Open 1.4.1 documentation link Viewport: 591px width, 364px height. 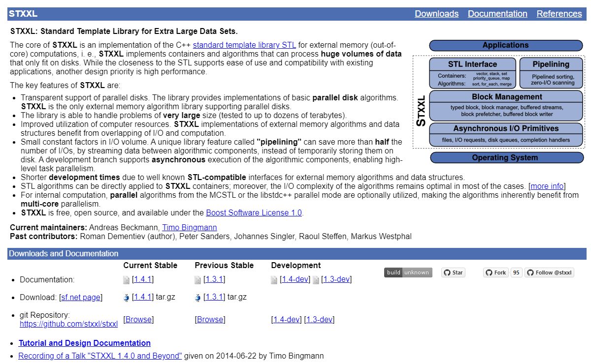click(143, 279)
